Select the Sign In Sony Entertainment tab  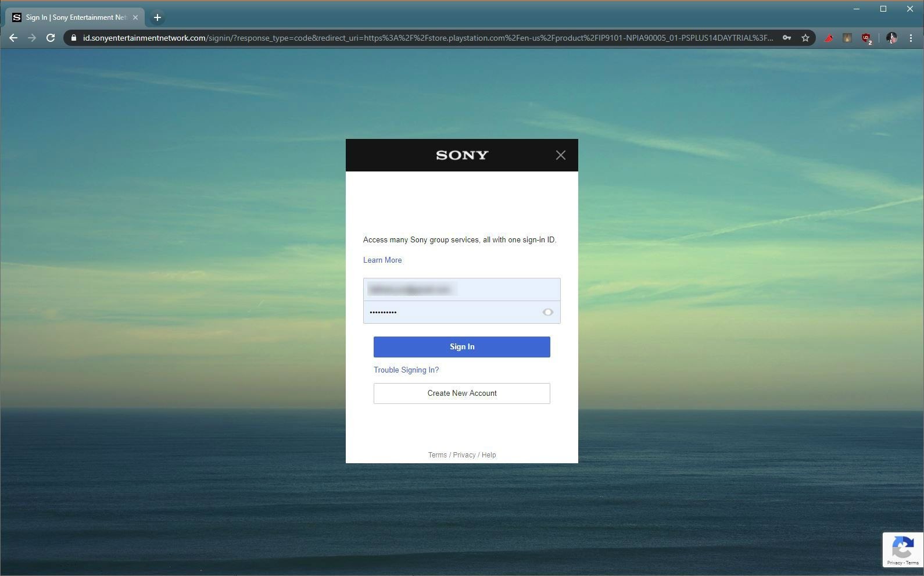tap(75, 17)
